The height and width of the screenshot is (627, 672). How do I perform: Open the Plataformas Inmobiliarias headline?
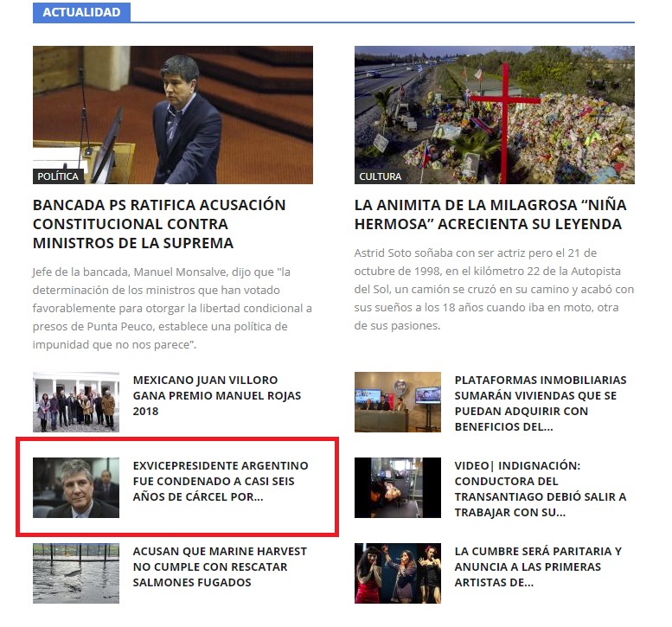pos(541,403)
